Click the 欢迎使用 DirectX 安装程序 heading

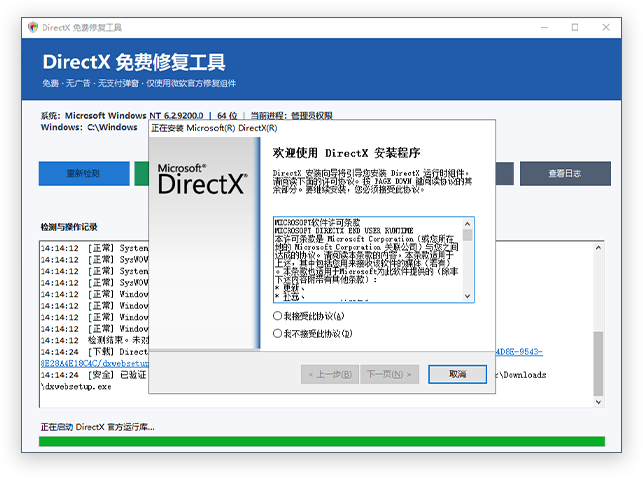click(x=347, y=153)
